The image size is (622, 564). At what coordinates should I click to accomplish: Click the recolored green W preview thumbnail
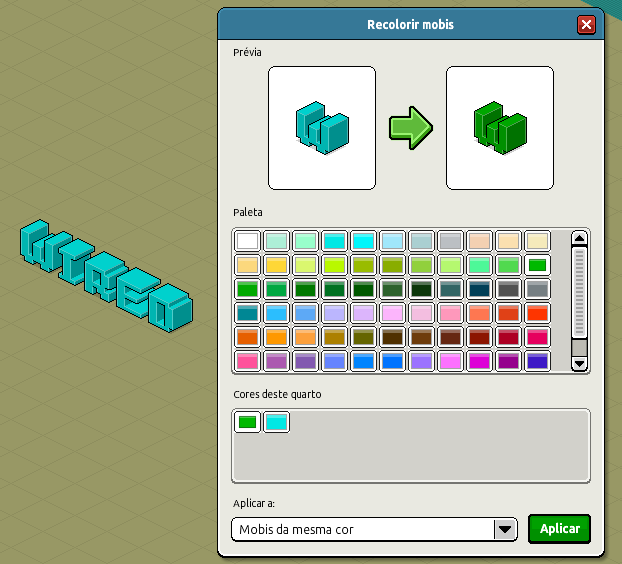500,128
